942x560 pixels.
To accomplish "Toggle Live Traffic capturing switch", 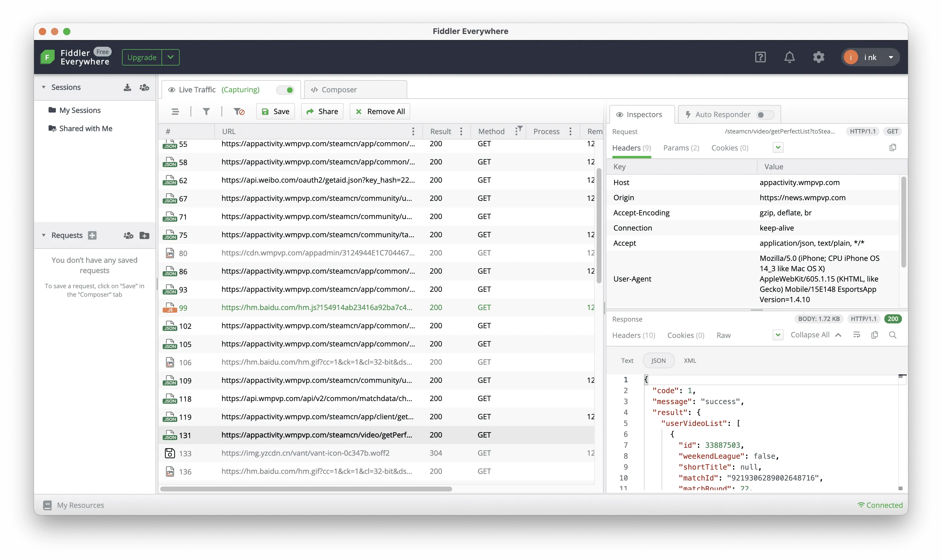I will (285, 90).
